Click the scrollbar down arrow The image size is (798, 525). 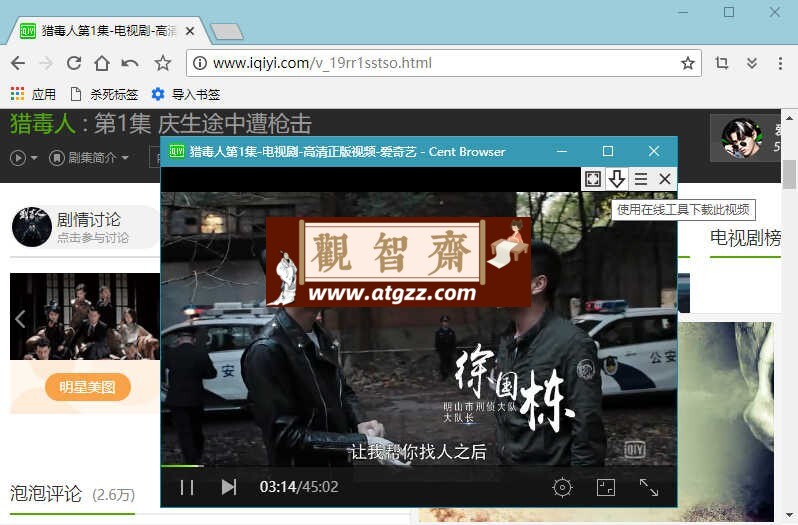(789, 516)
